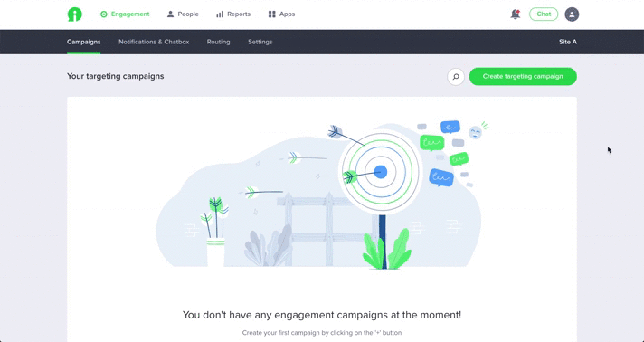
Task: Click the Site A selector
Action: pyautogui.click(x=568, y=42)
